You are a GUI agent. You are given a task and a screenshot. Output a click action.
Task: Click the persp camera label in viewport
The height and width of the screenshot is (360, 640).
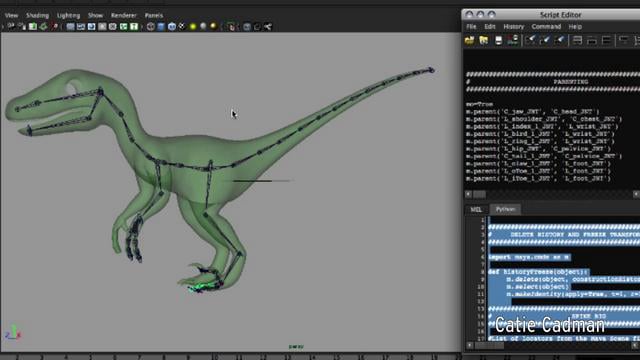pos(296,347)
